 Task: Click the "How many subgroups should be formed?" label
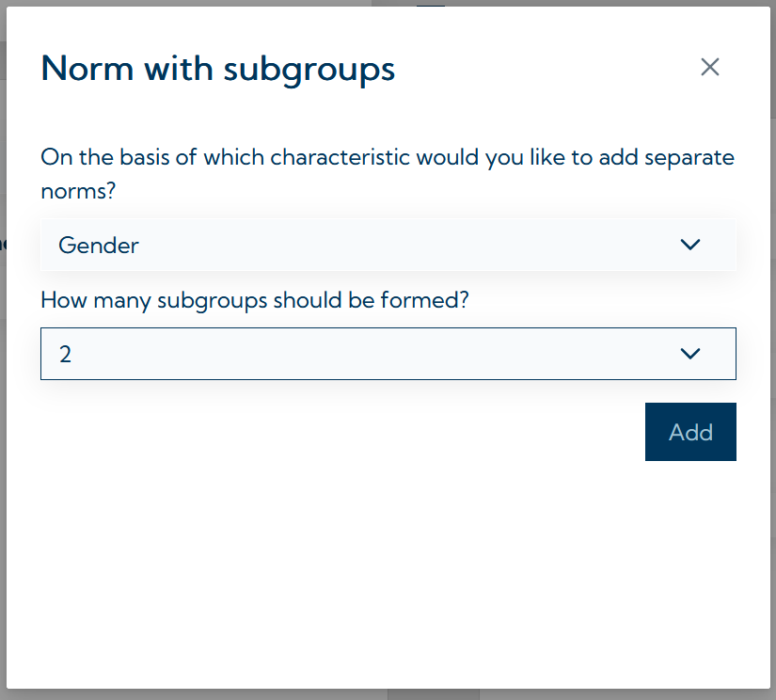tap(255, 301)
